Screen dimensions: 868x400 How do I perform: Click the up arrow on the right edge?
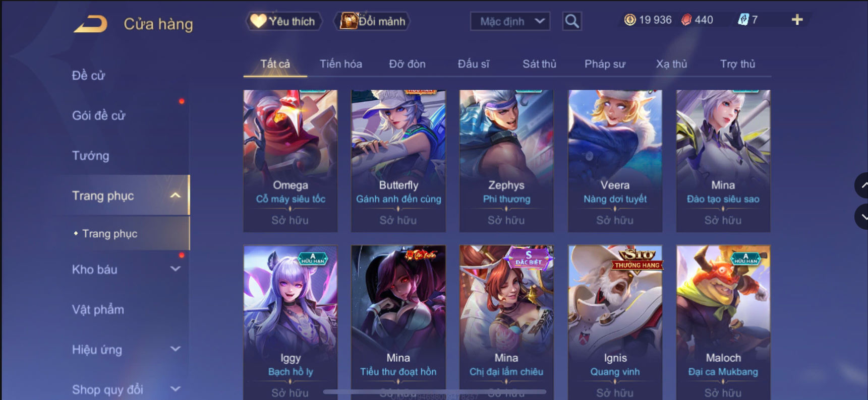[x=862, y=185]
